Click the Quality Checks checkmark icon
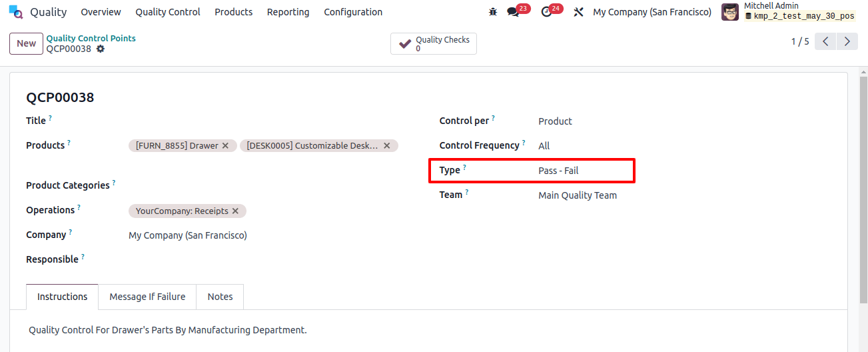Viewport: 868px width, 352px height. tap(404, 44)
